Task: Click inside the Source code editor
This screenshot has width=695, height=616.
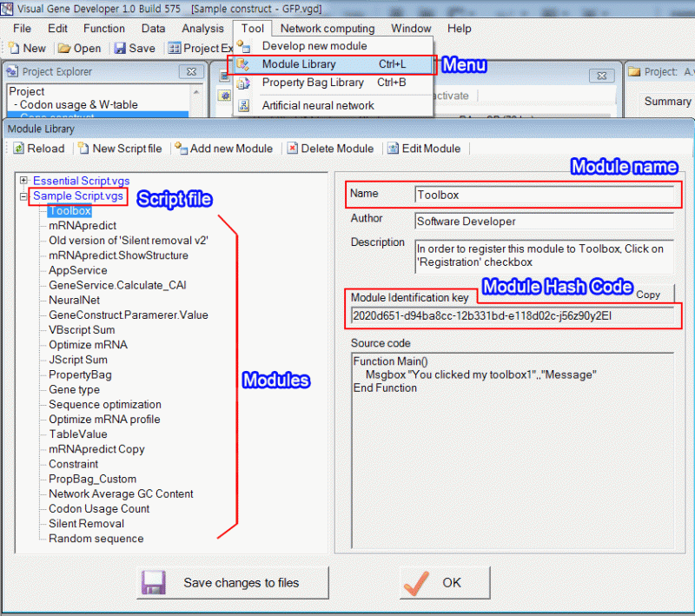Action: coord(513,451)
